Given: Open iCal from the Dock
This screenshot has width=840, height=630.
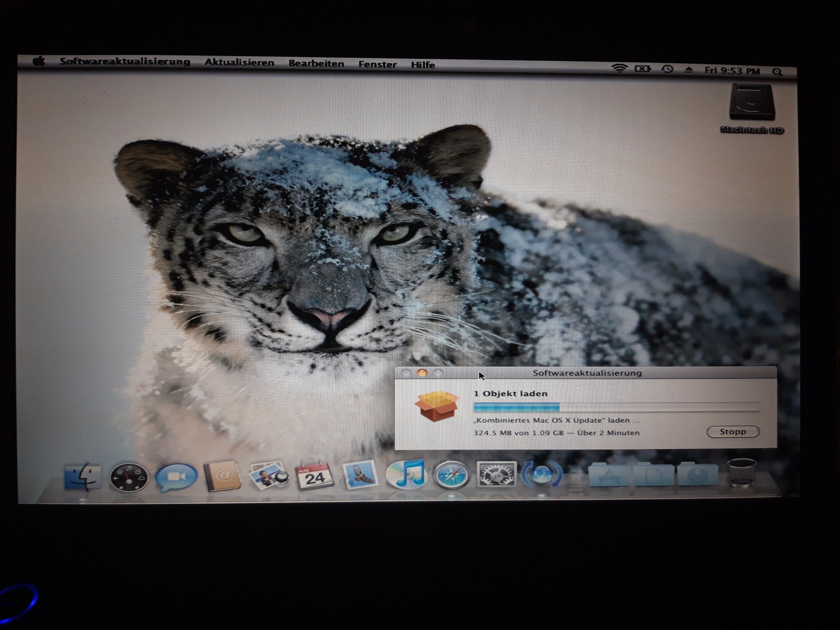Looking at the screenshot, I should (314, 475).
